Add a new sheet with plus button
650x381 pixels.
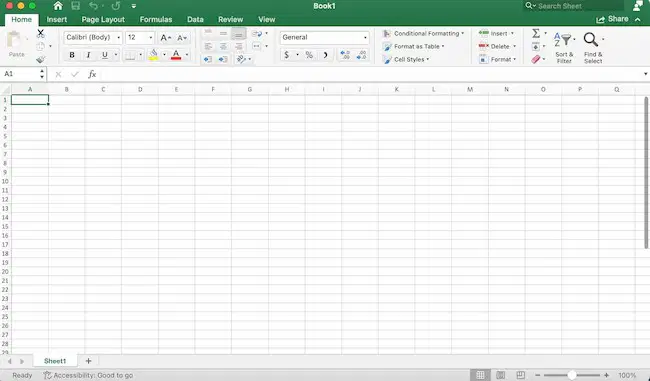(x=88, y=361)
